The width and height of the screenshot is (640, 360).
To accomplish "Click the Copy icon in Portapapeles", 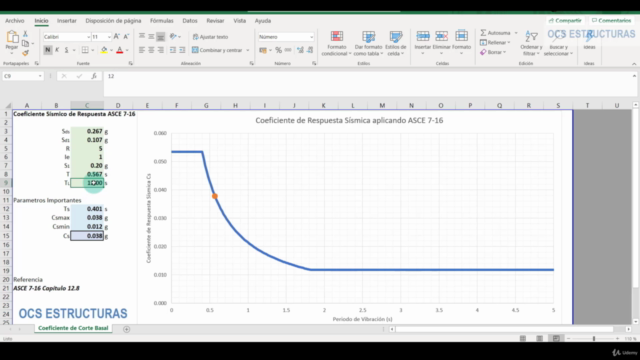I will pos(25,43).
